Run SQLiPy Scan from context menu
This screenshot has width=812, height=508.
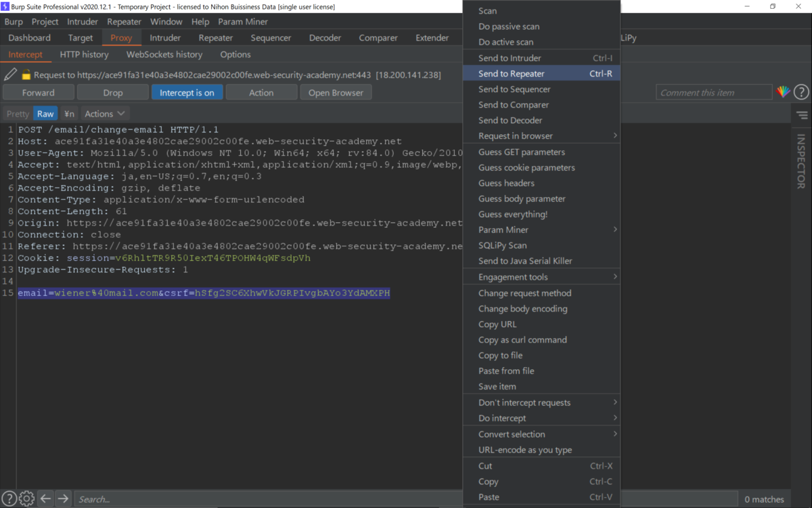(541, 245)
